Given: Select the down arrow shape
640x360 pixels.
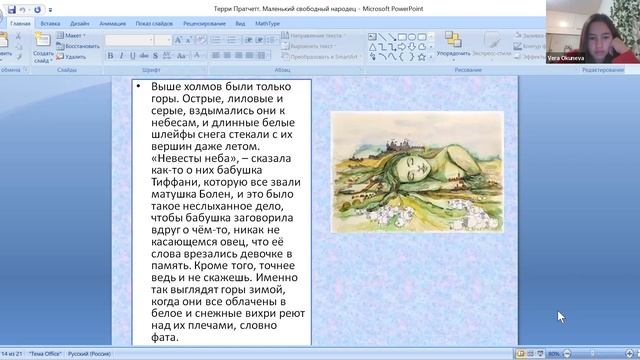Looking at the screenshot, I should coord(412,47).
